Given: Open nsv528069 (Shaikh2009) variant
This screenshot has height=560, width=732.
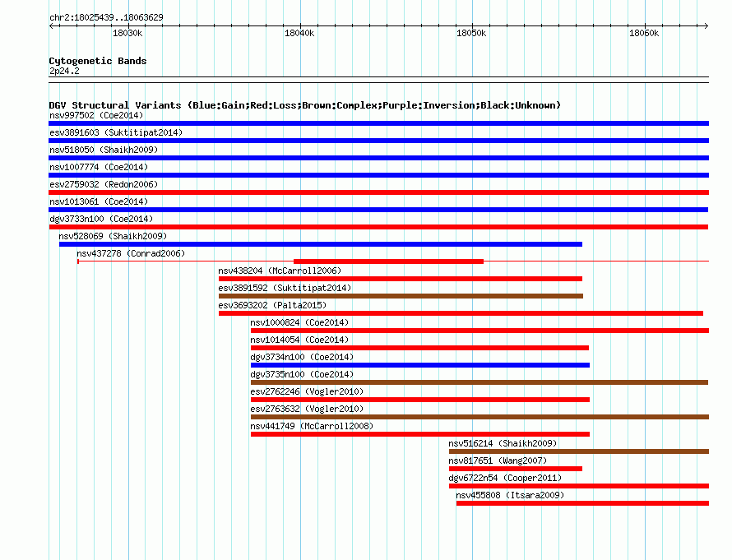Looking at the screenshot, I should pyautogui.click(x=113, y=236).
